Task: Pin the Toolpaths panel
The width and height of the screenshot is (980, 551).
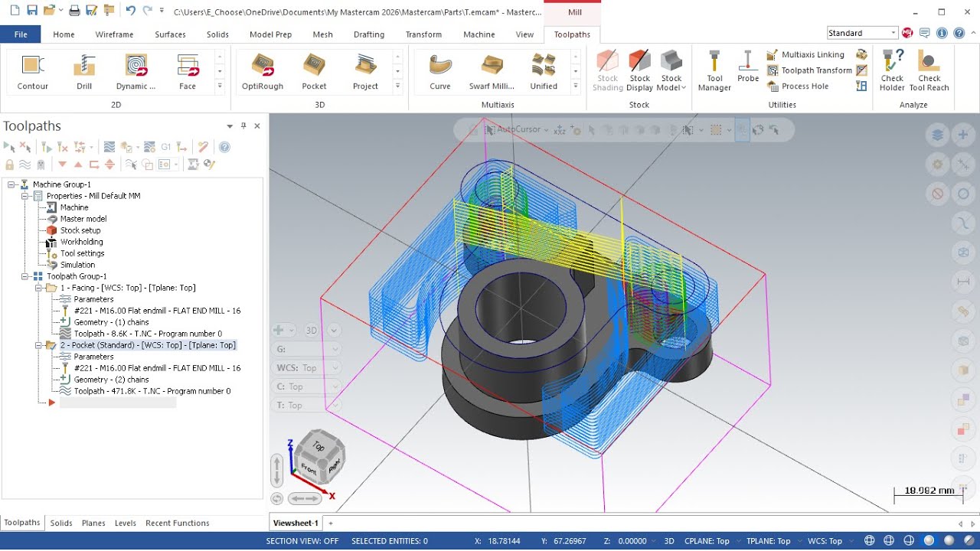Action: [243, 126]
